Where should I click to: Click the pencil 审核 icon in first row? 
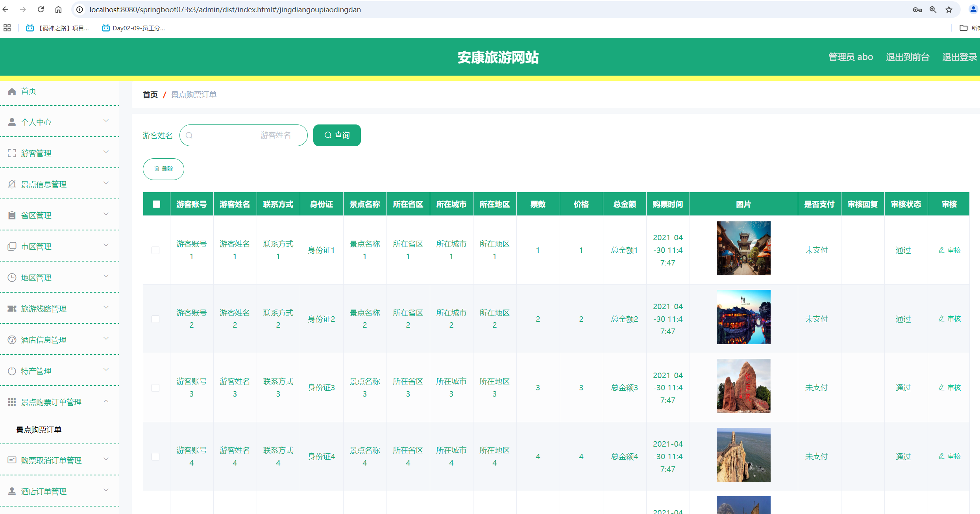(941, 250)
